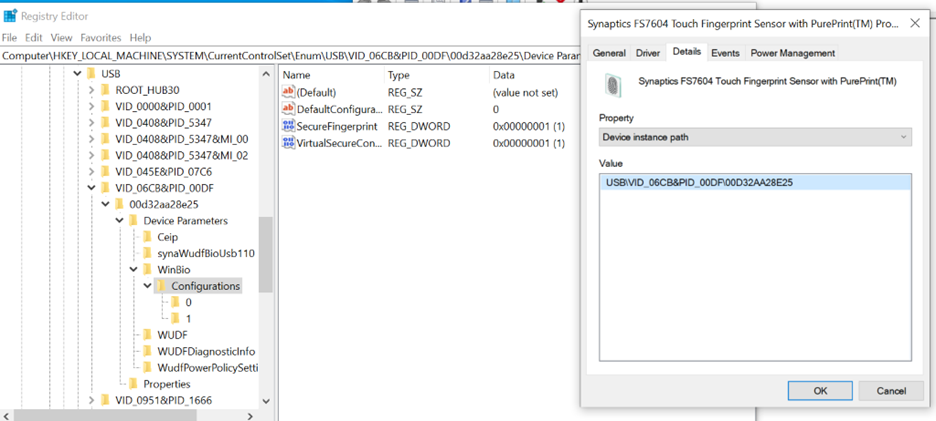
Task: Collapse the WinBio key
Action: coord(133,270)
